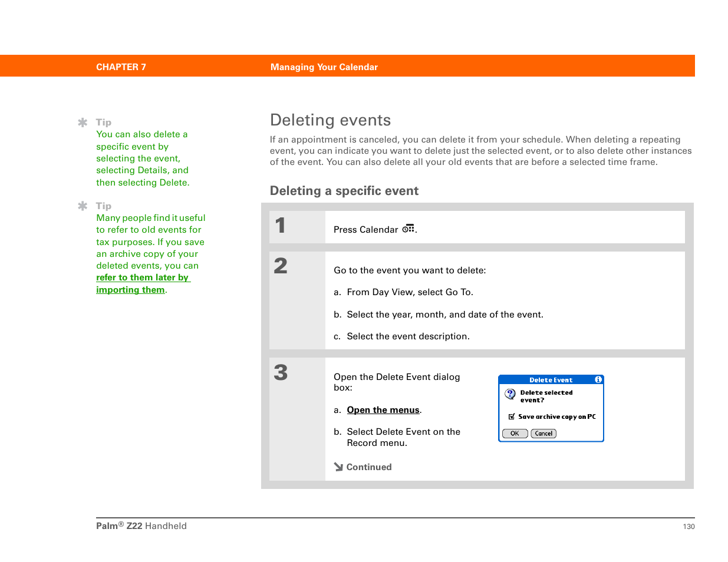Viewport: 728px width, 562px height.
Task: Follow the 'importing them' link
Action: 130,290
